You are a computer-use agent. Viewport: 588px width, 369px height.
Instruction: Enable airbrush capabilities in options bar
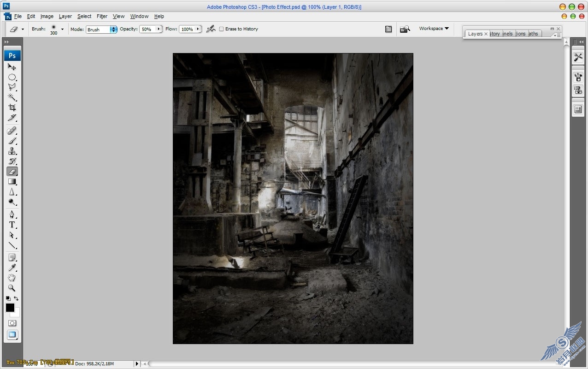point(211,29)
